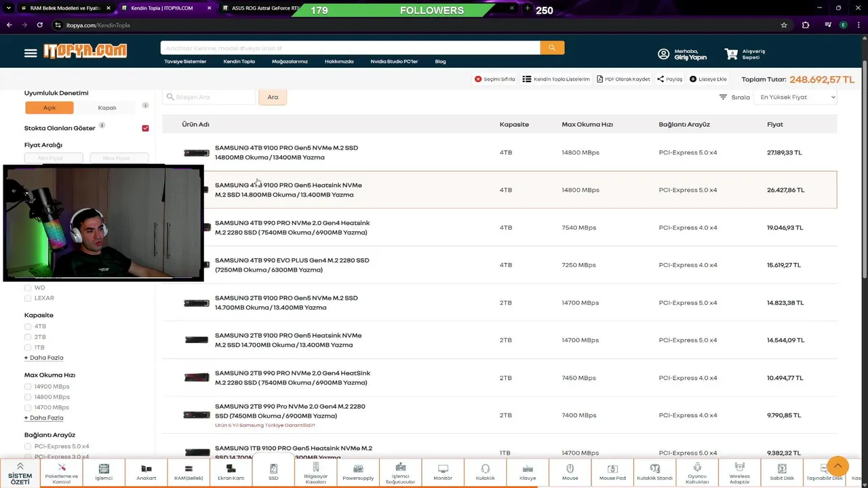Select the Oyuncu Koltukları category

[697, 473]
